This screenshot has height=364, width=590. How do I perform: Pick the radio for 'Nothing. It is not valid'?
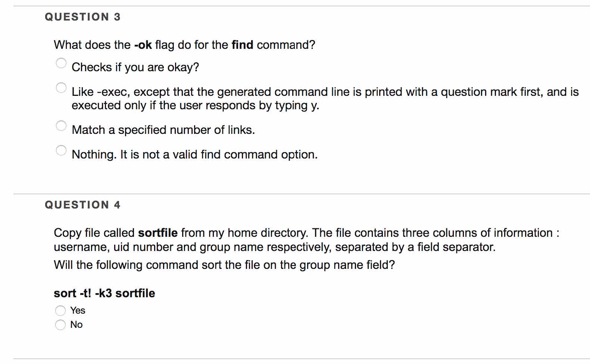61,150
